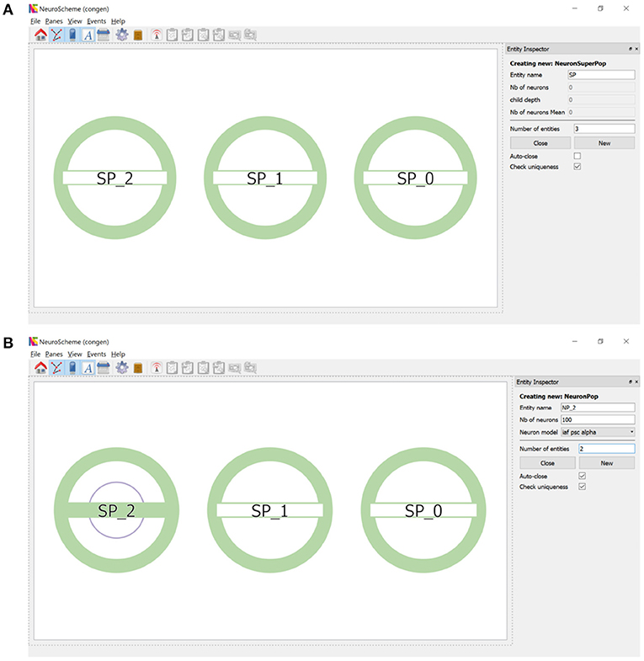The image size is (644, 661).
Task: Click the brown cabinet icon in window B
Action: click(138, 368)
